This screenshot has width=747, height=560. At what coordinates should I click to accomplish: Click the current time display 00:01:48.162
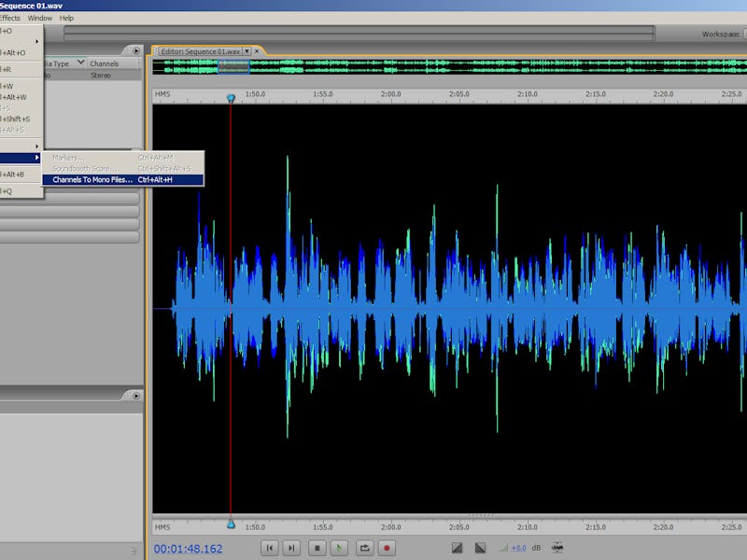(x=189, y=549)
